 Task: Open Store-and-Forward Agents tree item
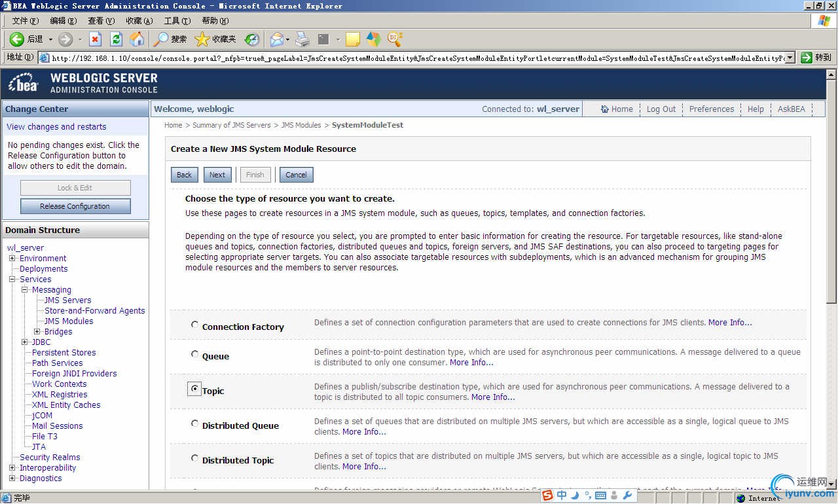click(95, 311)
